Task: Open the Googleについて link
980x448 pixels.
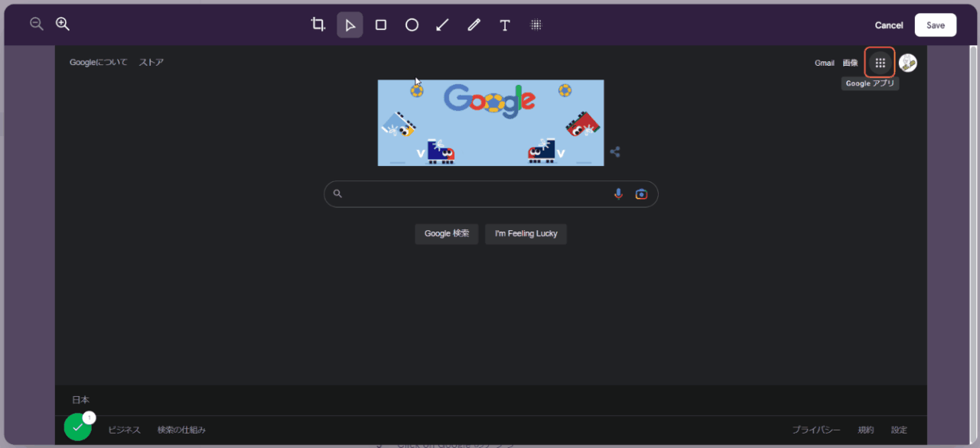Action: point(99,62)
